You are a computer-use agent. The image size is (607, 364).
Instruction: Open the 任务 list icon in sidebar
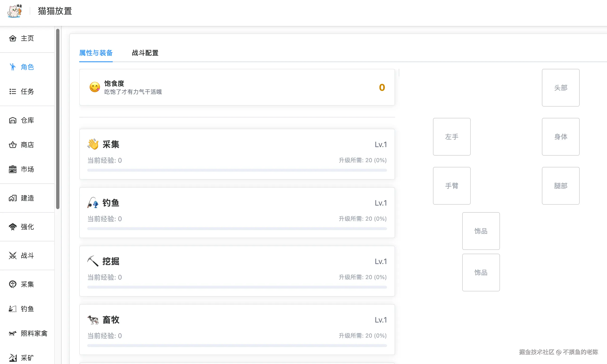(x=12, y=92)
